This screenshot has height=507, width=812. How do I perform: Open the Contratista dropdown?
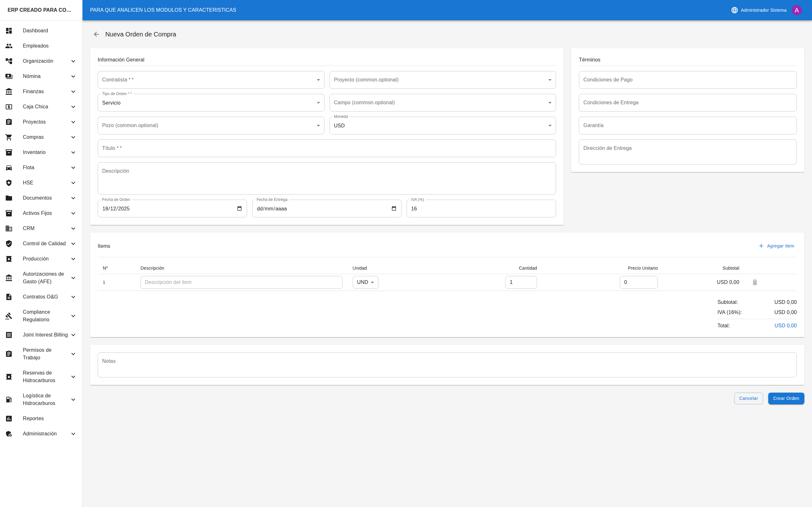point(211,80)
